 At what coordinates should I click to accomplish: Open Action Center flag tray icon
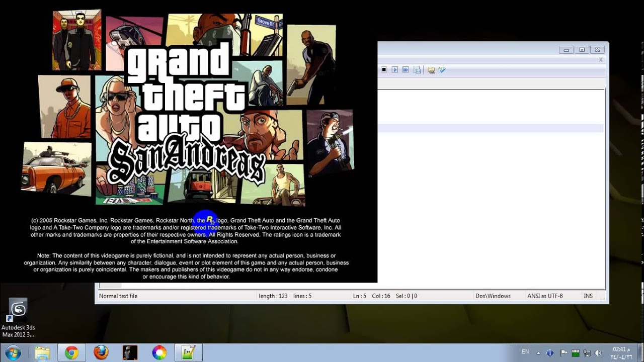[x=563, y=353]
